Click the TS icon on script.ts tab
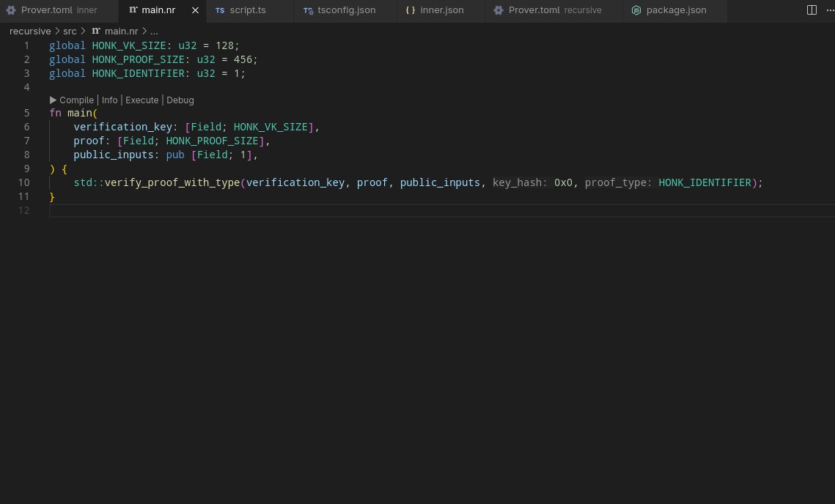The width and height of the screenshot is (835, 504). pyautogui.click(x=220, y=10)
